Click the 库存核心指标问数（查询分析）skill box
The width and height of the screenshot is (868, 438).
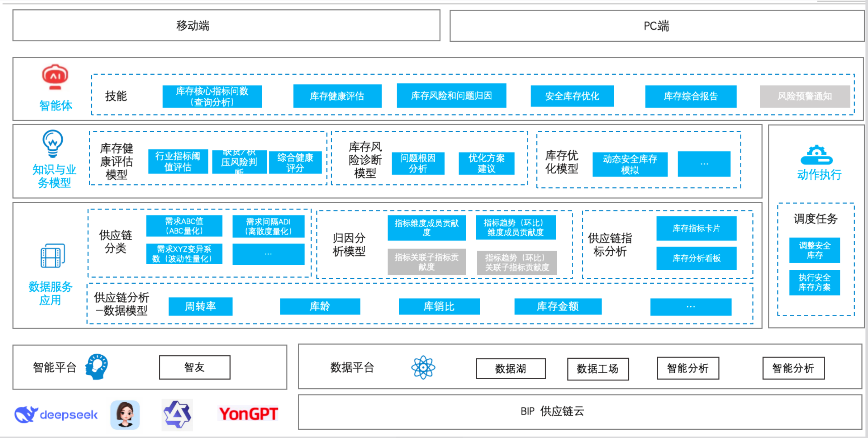click(x=212, y=96)
